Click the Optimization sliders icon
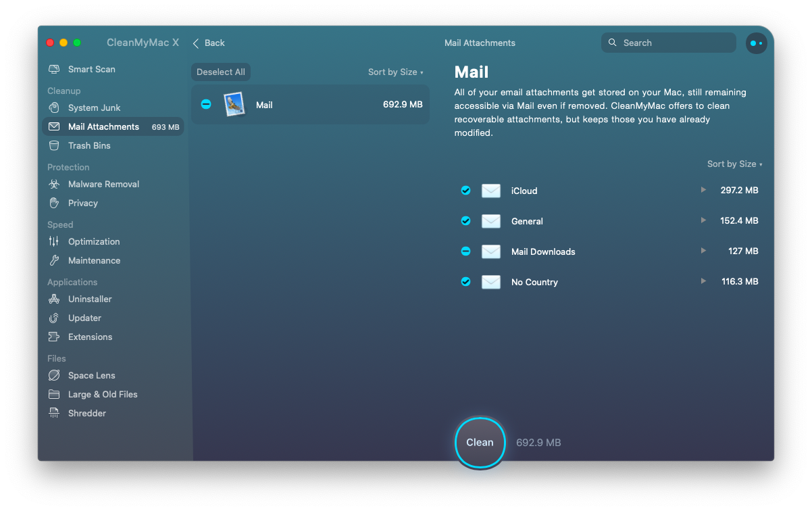This screenshot has height=511, width=812. click(x=54, y=241)
